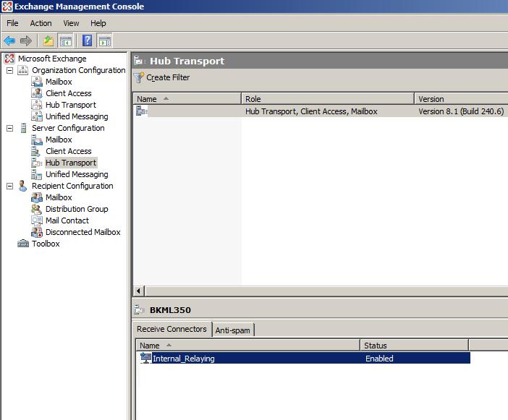
Task: Click the Recipient Configuration label
Action: 72,186
